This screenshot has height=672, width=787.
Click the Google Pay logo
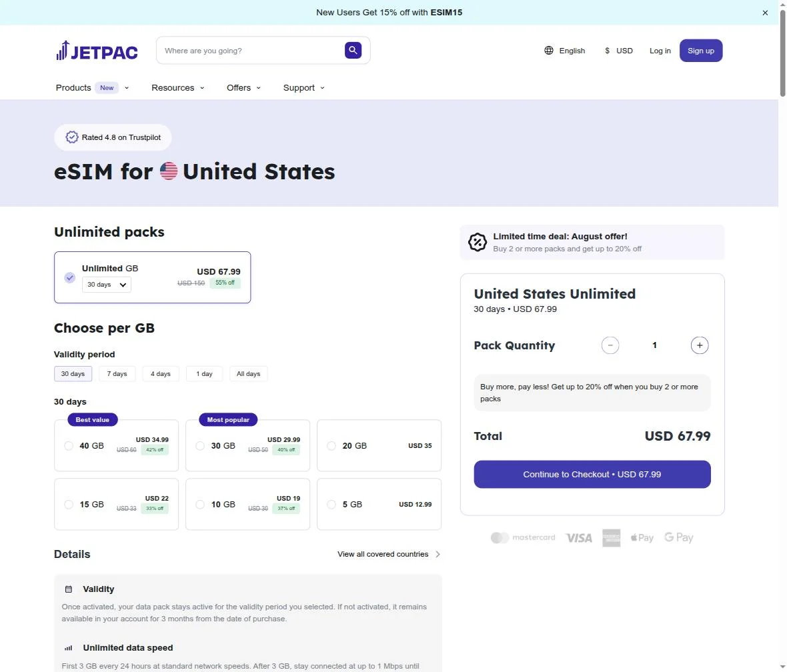[678, 537]
